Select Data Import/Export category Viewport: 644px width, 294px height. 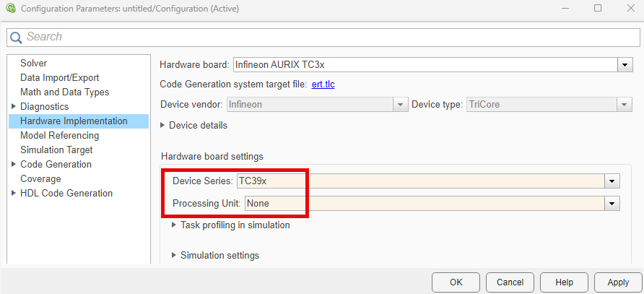click(x=59, y=77)
